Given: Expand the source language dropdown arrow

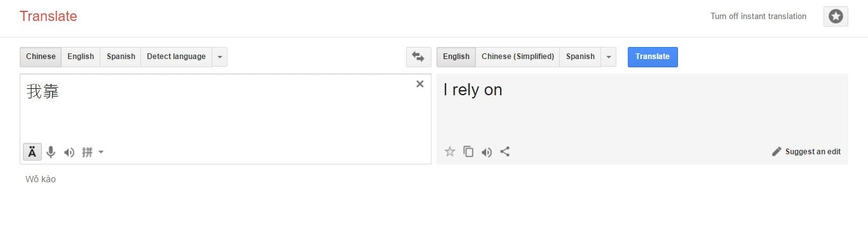Looking at the screenshot, I should coord(219,57).
